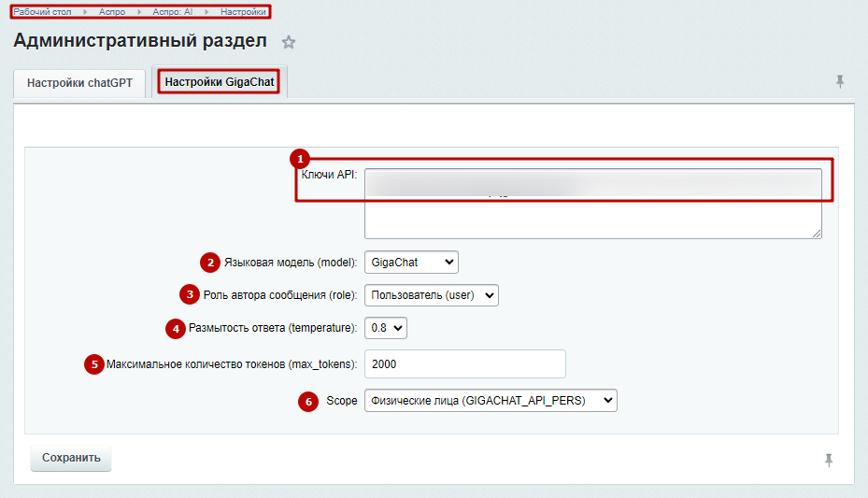The image size is (868, 498).
Task: Open the temperature 0.8 dropdown
Action: [x=385, y=328]
